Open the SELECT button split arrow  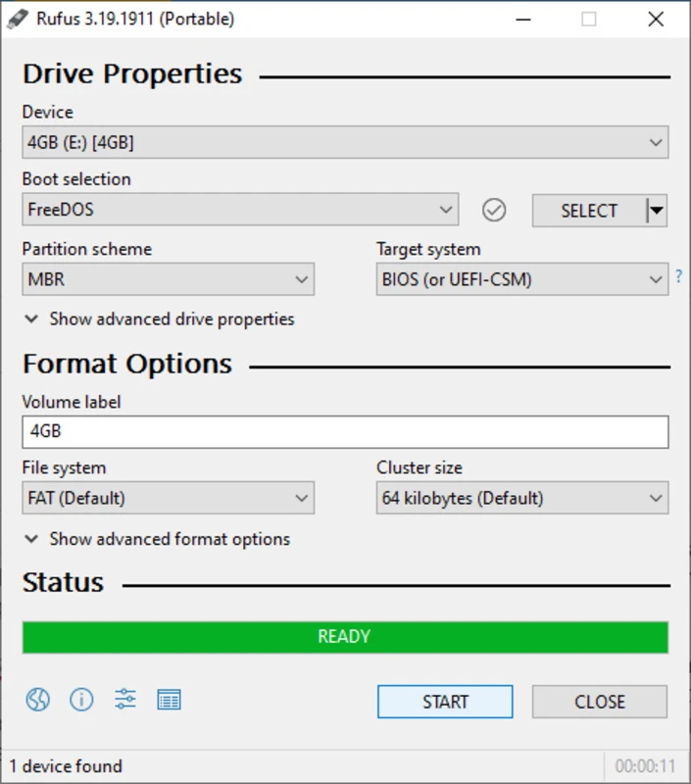click(x=657, y=211)
